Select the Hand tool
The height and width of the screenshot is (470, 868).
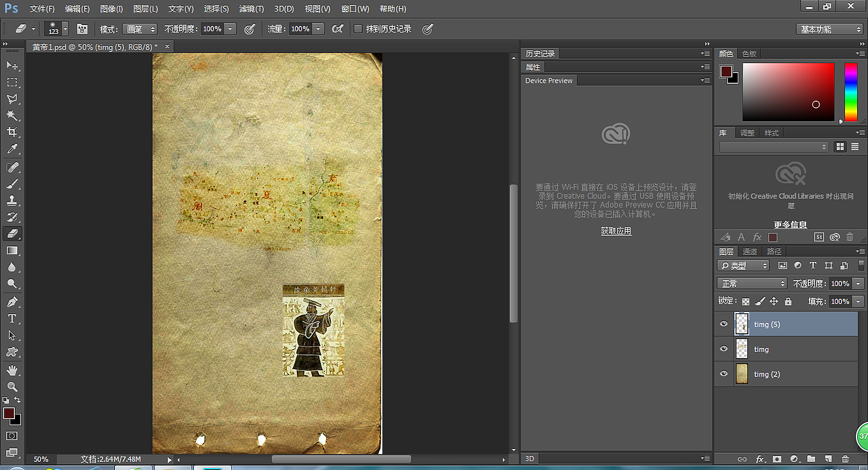(x=12, y=370)
